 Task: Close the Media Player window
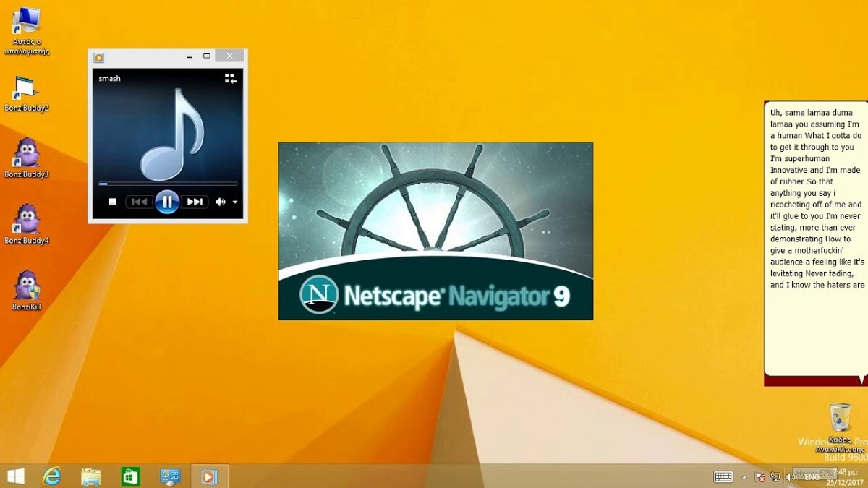coord(230,56)
